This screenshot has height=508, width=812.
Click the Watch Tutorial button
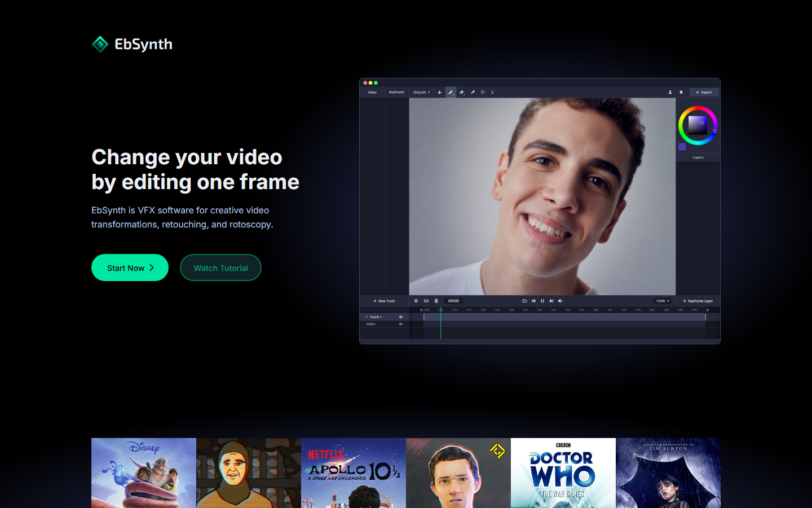coord(220,268)
